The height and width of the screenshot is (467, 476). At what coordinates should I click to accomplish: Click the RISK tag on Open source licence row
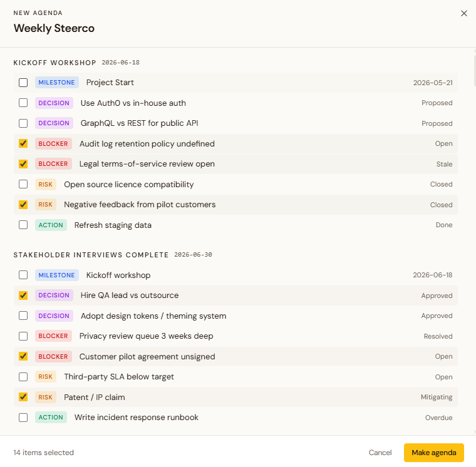[46, 184]
